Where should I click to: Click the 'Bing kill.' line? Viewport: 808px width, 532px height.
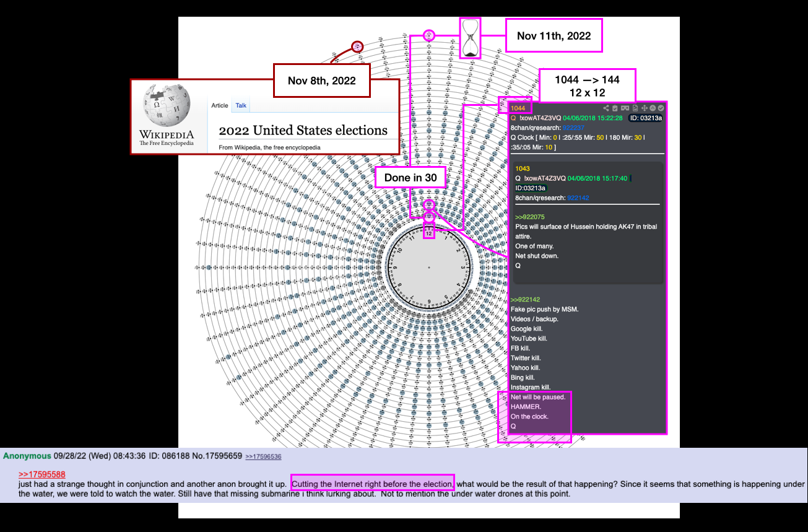tap(523, 378)
